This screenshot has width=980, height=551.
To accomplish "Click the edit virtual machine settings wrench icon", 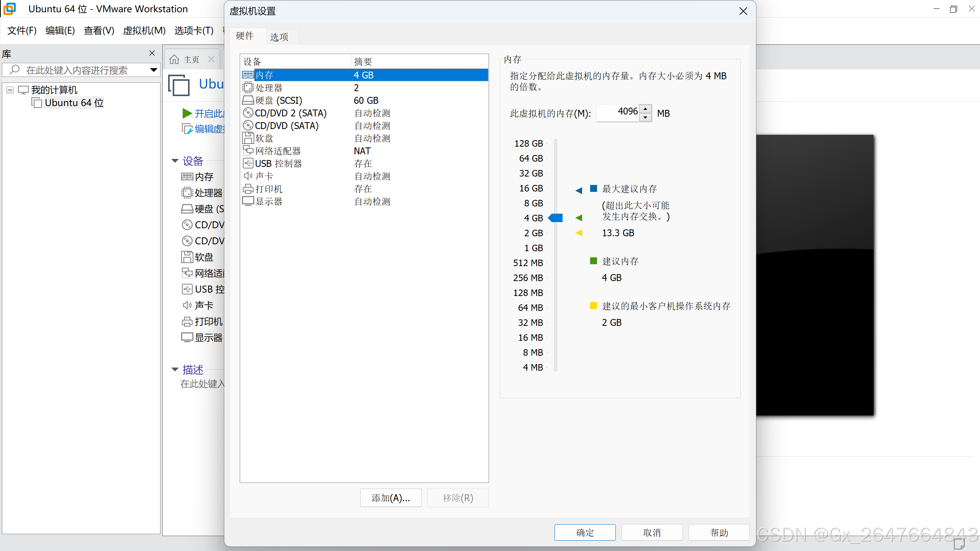I will click(x=187, y=129).
